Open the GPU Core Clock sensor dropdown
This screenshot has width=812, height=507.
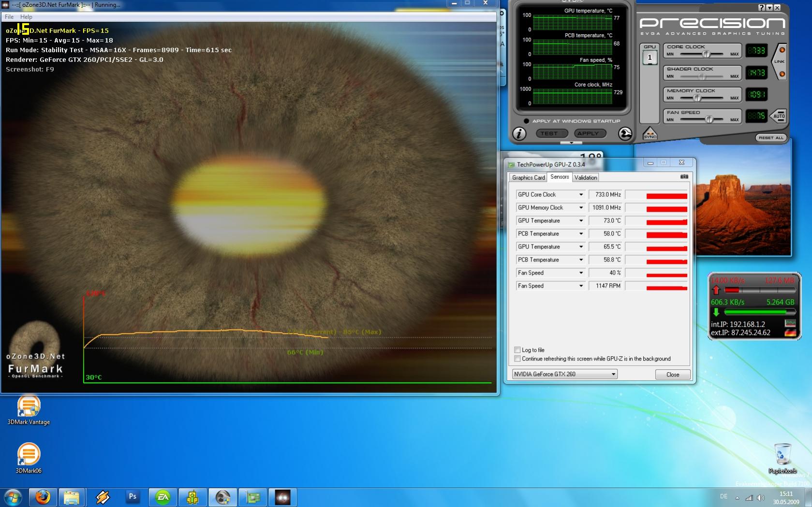point(581,195)
